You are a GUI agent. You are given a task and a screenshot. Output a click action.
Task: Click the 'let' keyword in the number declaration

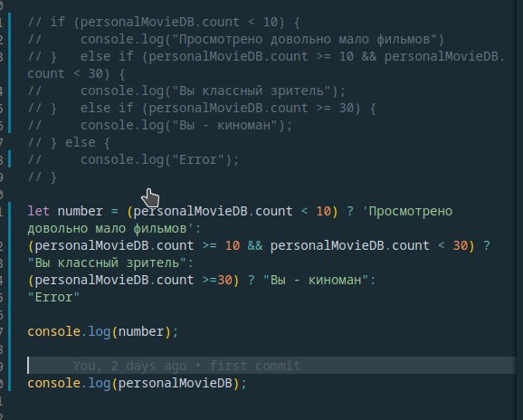pos(38,211)
